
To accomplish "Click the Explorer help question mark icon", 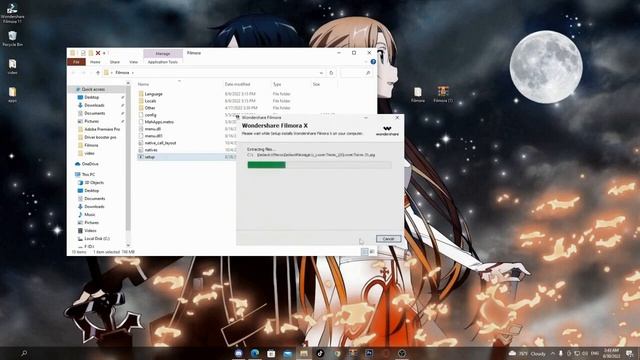I will (x=373, y=62).
